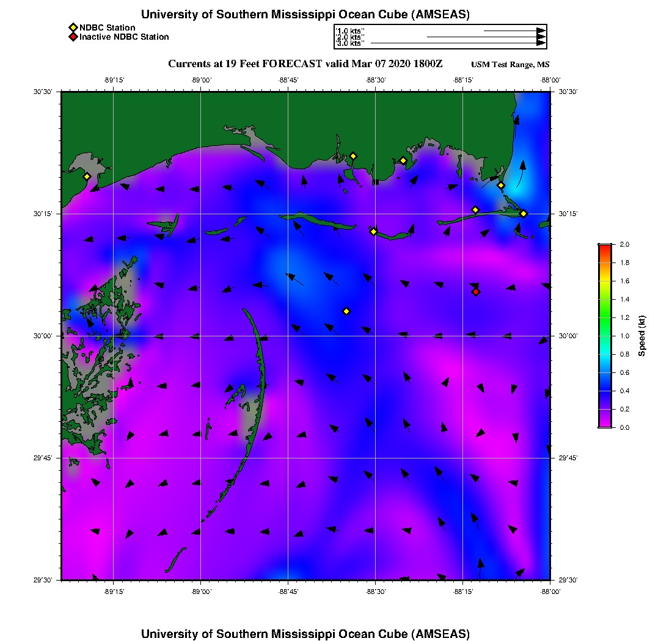Click the USM Test Range, MS label

click(x=510, y=65)
